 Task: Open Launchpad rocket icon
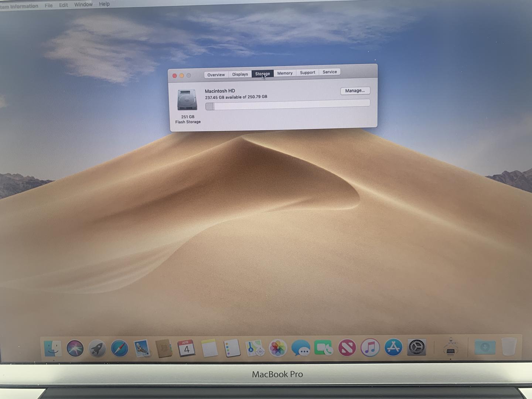[x=98, y=348]
